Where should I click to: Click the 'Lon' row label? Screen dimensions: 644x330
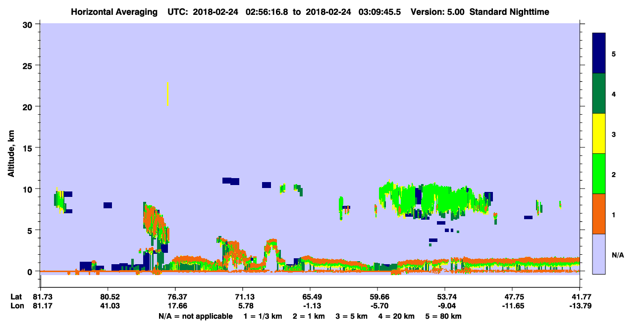pos(16,306)
